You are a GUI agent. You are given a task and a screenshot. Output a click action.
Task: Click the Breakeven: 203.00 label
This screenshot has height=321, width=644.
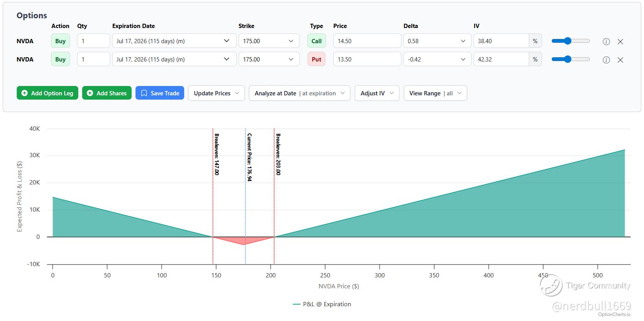(x=278, y=154)
